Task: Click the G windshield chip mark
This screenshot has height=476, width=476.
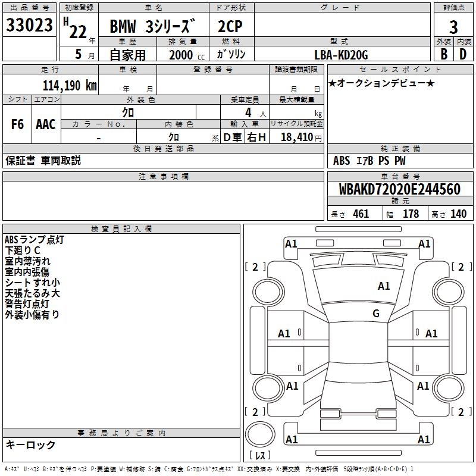Action: pos(376,314)
